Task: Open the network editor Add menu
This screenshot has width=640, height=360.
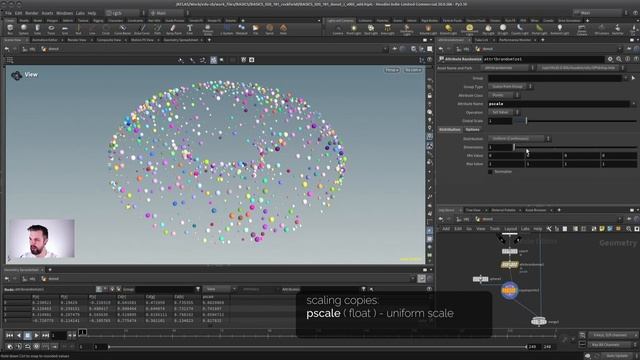Action: (446, 229)
